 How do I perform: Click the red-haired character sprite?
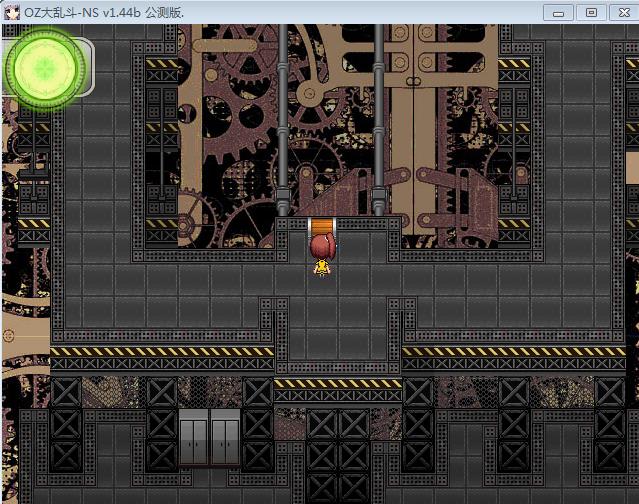click(x=323, y=255)
